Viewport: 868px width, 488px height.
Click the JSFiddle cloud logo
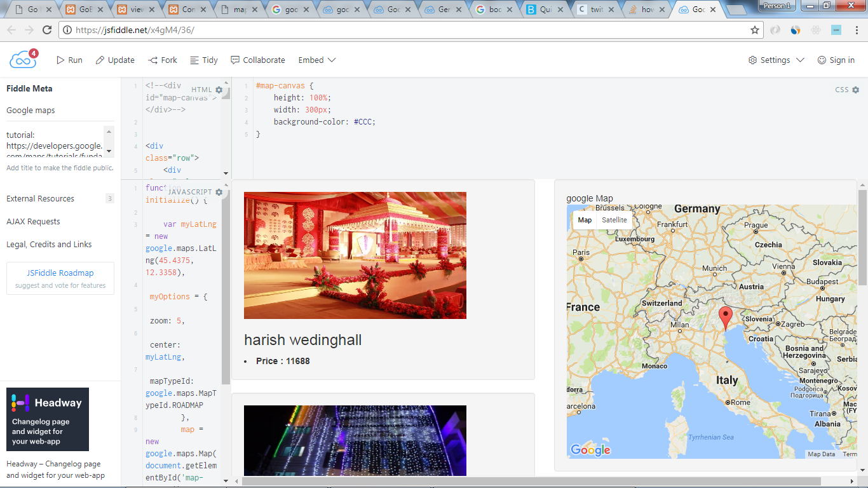coord(22,60)
